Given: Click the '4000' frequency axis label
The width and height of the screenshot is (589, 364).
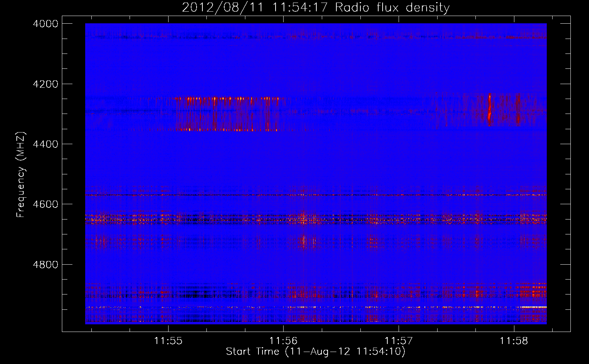Looking at the screenshot, I should point(46,24).
